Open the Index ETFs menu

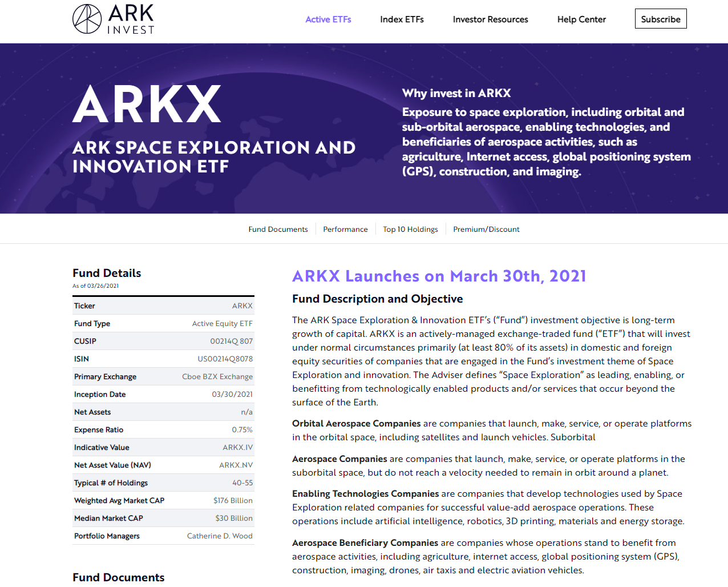[402, 19]
